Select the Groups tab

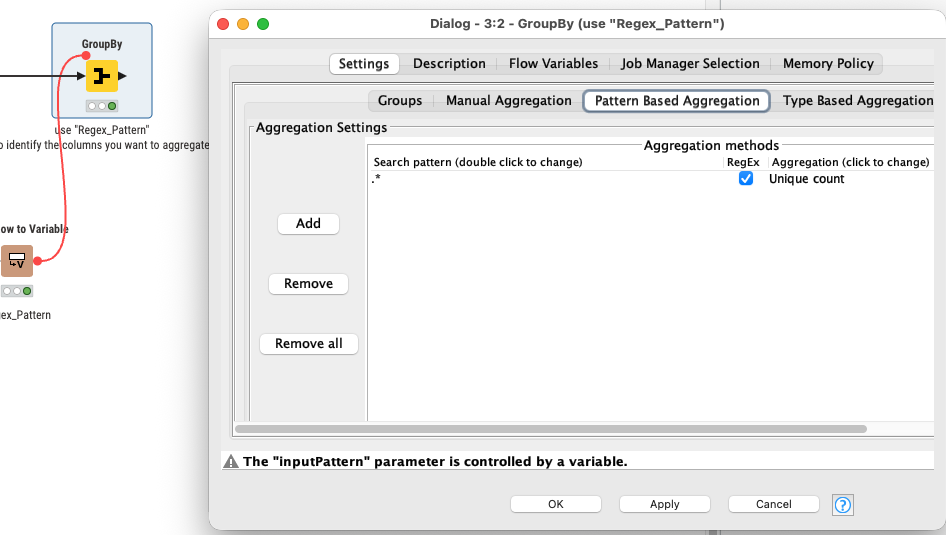click(x=399, y=101)
